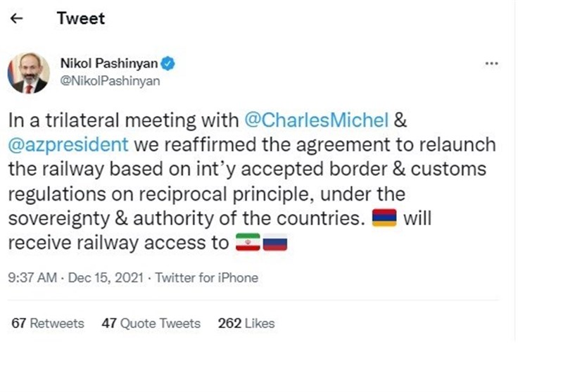
Task: Click the Tweet page header title
Action: coord(80,19)
